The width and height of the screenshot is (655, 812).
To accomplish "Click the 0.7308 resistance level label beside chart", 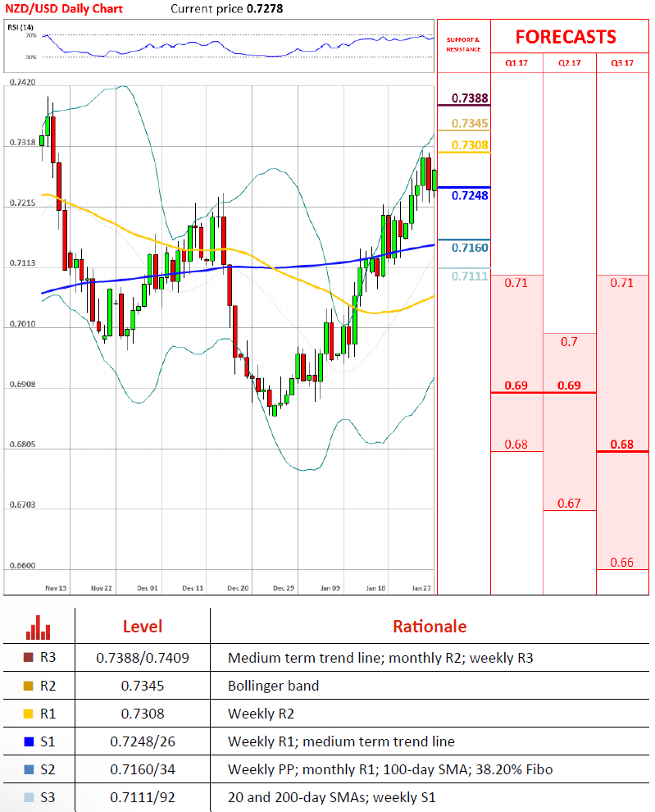I will [x=470, y=145].
